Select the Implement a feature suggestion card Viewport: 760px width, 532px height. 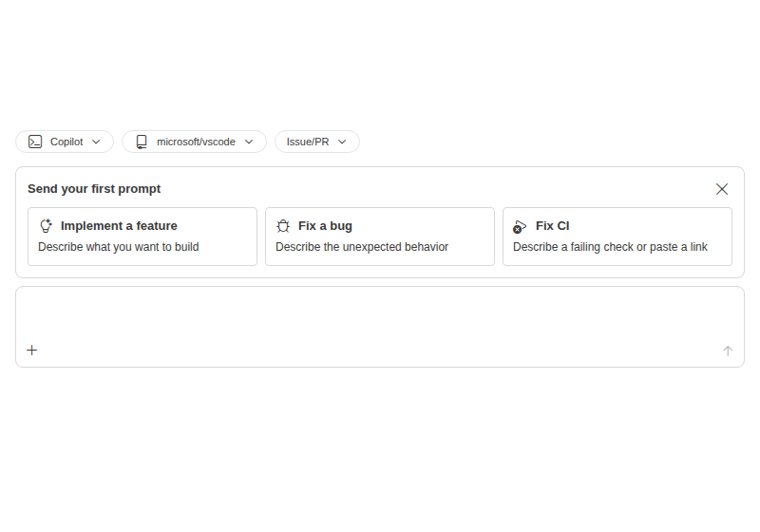click(142, 237)
